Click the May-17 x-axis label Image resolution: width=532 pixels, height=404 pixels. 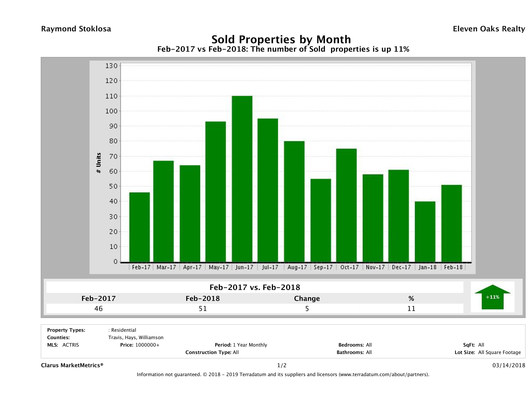click(219, 267)
